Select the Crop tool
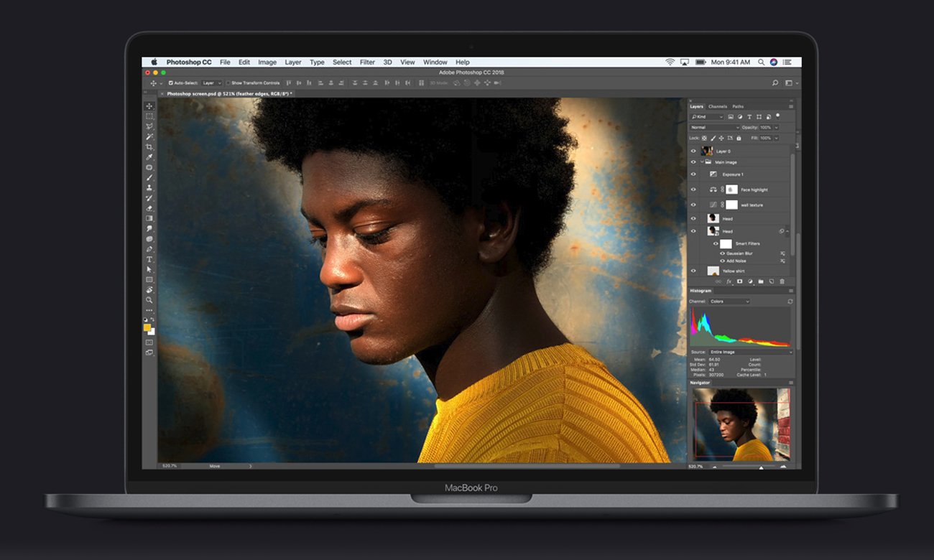Image resolution: width=934 pixels, height=560 pixels. 149,147
